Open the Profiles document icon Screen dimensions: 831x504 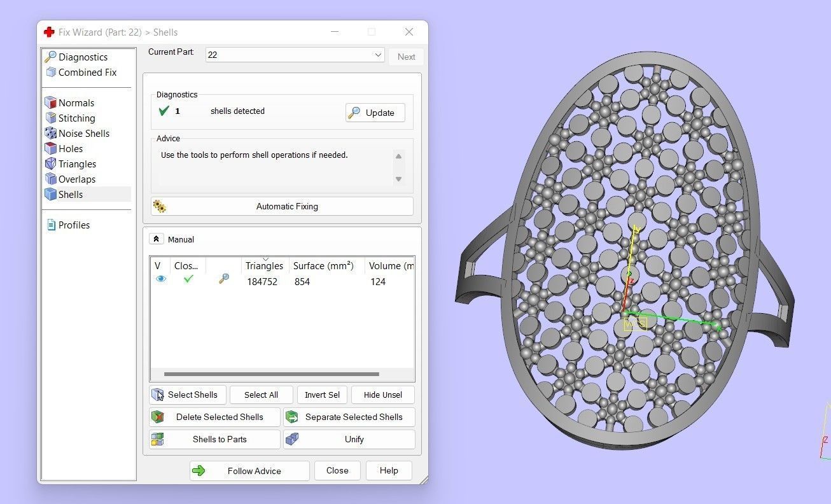point(51,225)
